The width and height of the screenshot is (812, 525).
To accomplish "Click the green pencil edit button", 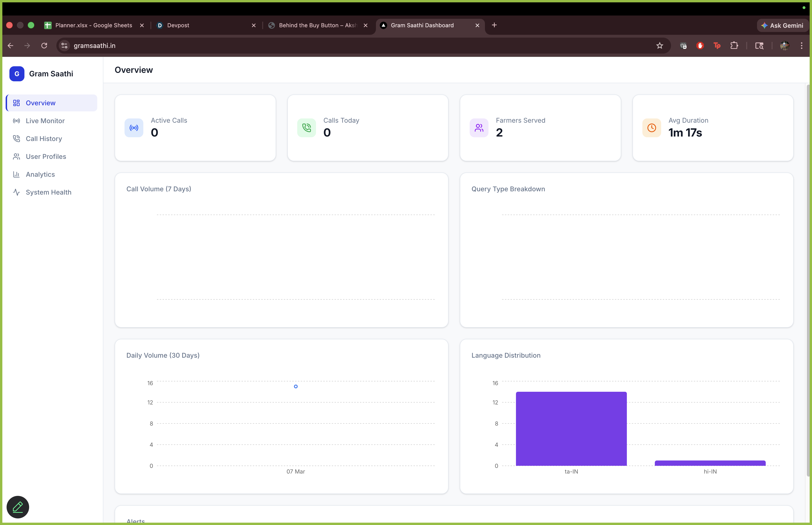I will pyautogui.click(x=18, y=507).
